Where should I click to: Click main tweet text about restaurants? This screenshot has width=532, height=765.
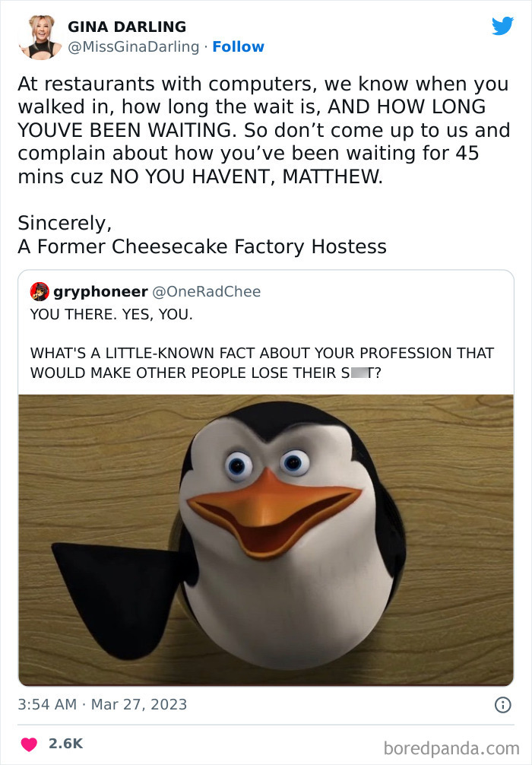click(264, 130)
